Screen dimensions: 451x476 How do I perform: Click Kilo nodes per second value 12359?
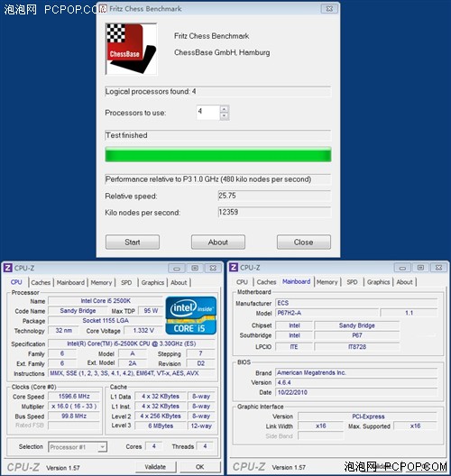274,212
